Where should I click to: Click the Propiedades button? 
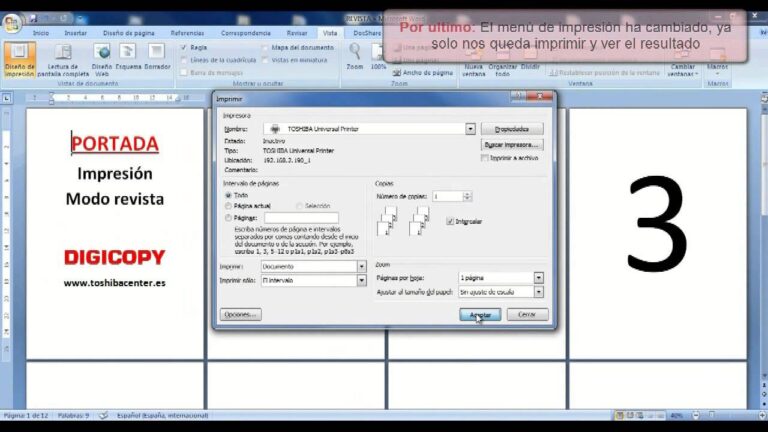[x=512, y=129]
